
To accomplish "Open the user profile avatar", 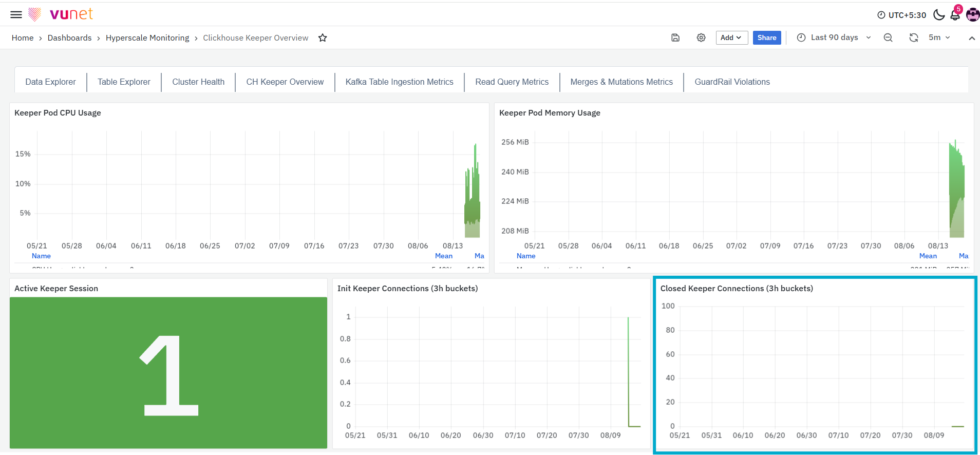I will [x=973, y=14].
